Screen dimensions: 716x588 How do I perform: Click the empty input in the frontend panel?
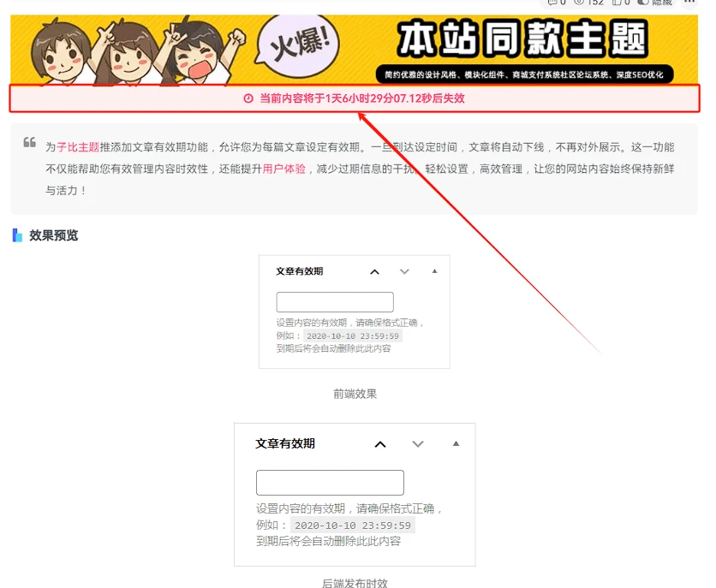coord(336,302)
